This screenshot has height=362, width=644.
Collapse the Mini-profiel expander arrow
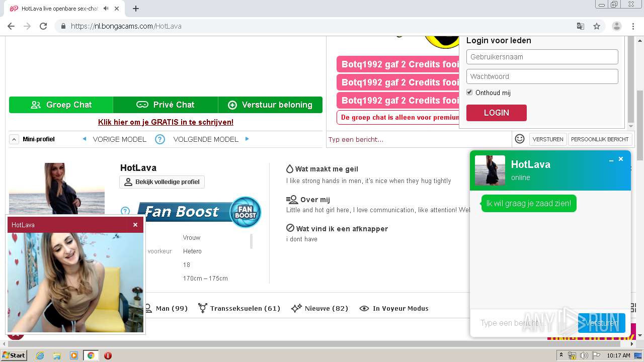tap(14, 139)
